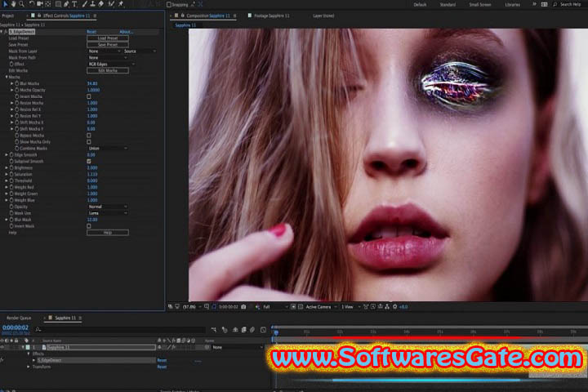
Task: Select the Effect Controls Sapphire 11 tab
Action: tap(66, 16)
